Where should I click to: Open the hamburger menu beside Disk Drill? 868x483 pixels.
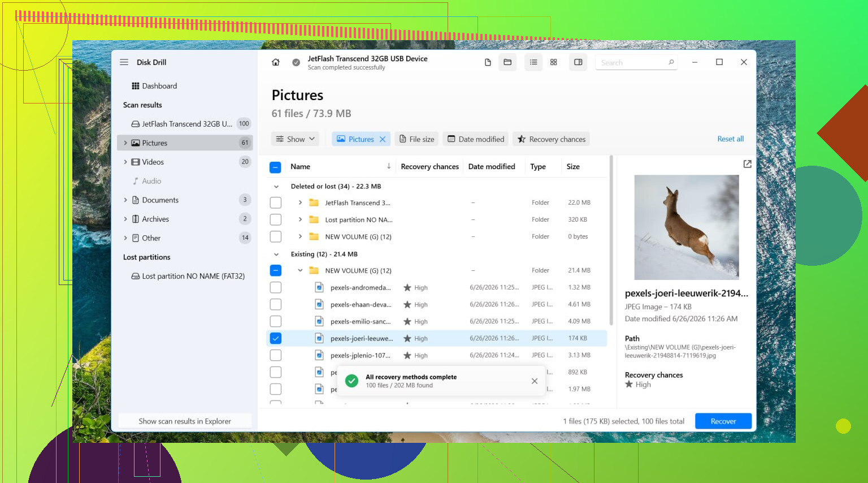coord(124,62)
